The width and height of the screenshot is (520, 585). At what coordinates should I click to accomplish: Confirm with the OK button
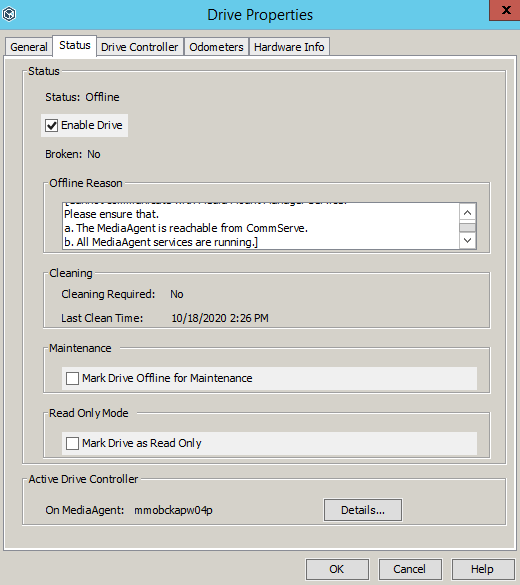click(337, 569)
